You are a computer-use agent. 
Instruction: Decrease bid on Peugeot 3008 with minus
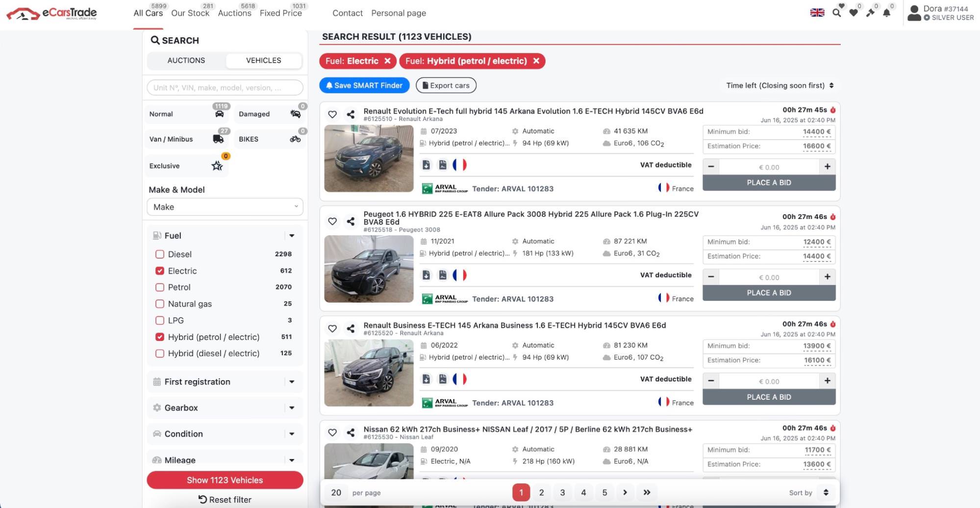711,277
